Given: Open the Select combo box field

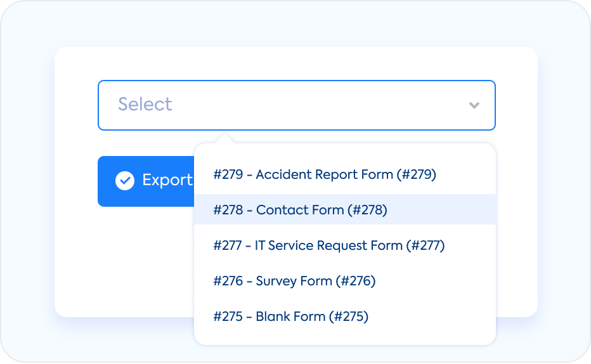Looking at the screenshot, I should pos(296,105).
